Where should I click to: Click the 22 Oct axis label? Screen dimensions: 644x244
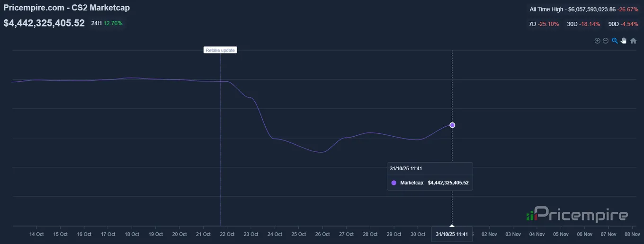(227, 234)
